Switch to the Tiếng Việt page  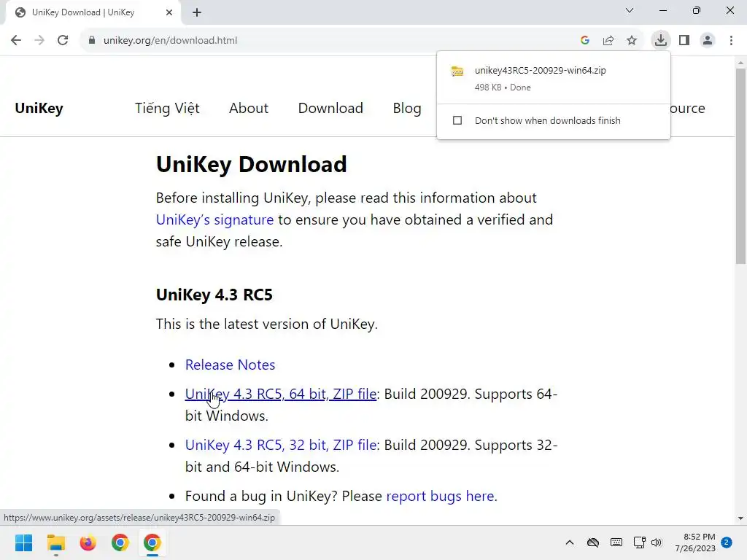click(x=167, y=108)
